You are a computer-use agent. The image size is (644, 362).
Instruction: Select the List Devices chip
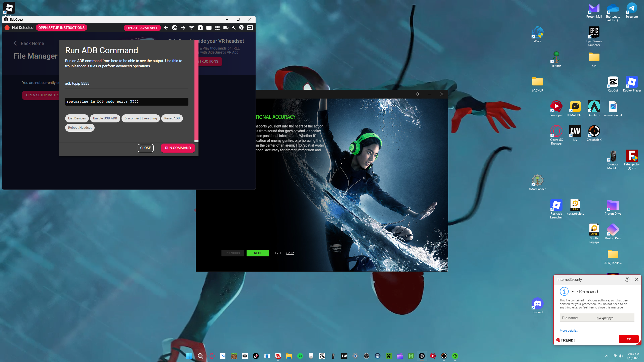[x=77, y=118]
